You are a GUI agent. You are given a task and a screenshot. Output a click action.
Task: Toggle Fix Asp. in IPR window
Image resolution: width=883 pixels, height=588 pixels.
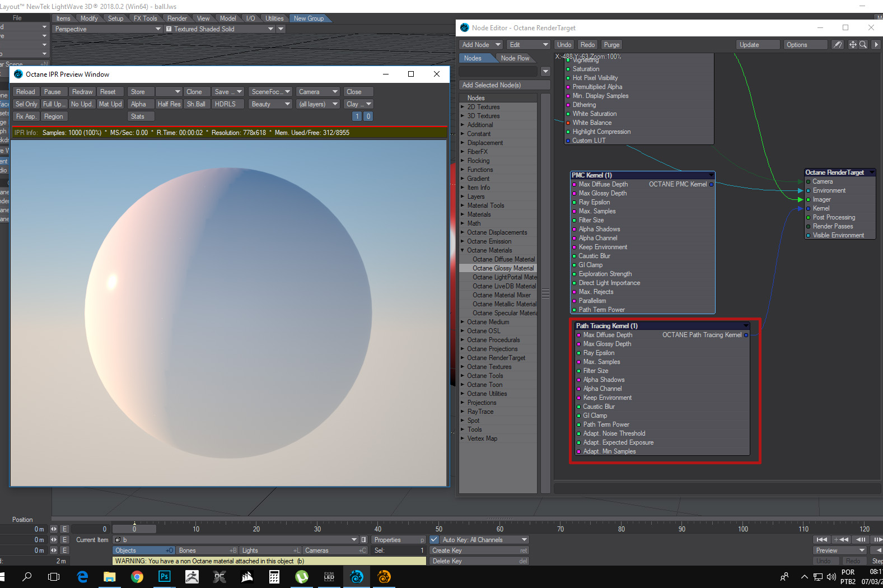26,116
